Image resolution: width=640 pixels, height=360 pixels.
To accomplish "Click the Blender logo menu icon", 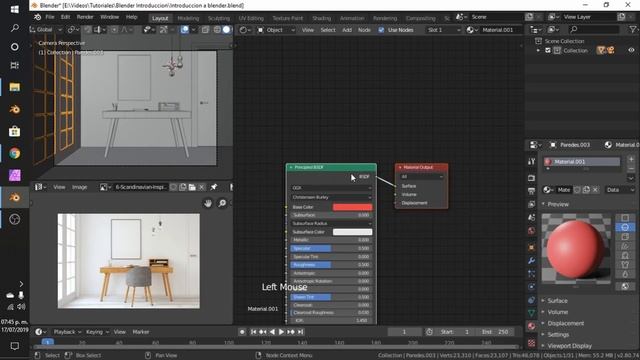I will point(38,17).
